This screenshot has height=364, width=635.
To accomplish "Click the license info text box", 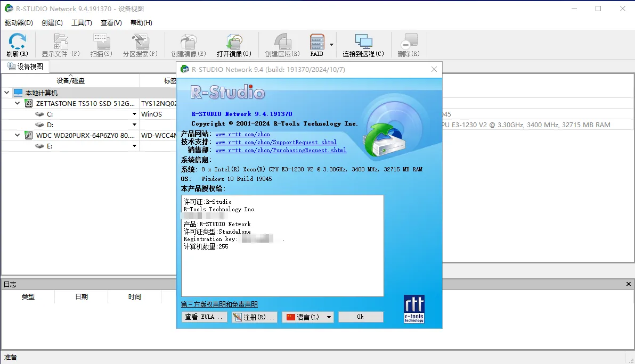I will (282, 246).
